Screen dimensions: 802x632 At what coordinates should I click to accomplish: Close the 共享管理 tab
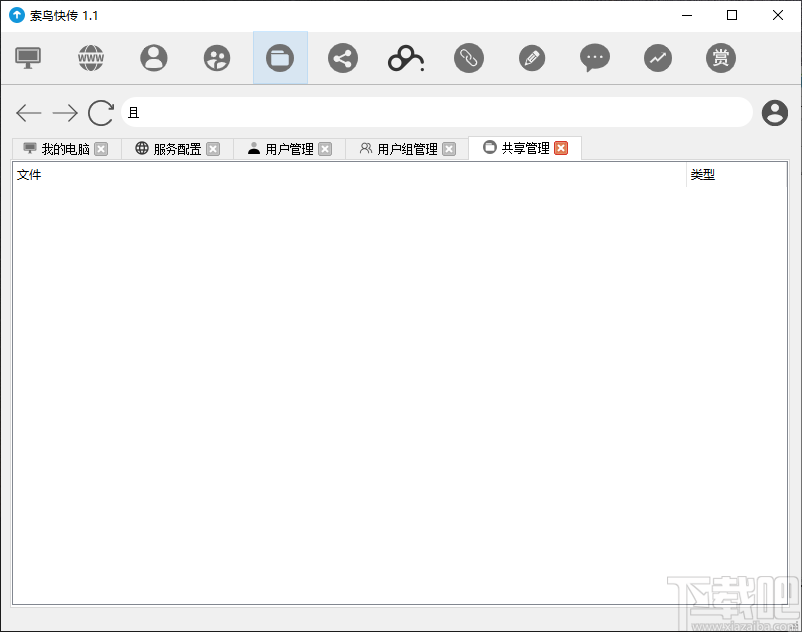click(561, 147)
